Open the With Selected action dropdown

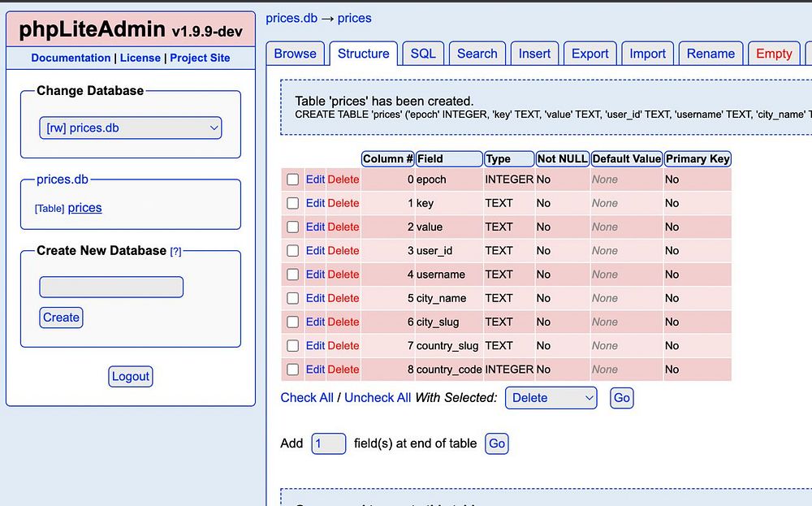pyautogui.click(x=551, y=398)
